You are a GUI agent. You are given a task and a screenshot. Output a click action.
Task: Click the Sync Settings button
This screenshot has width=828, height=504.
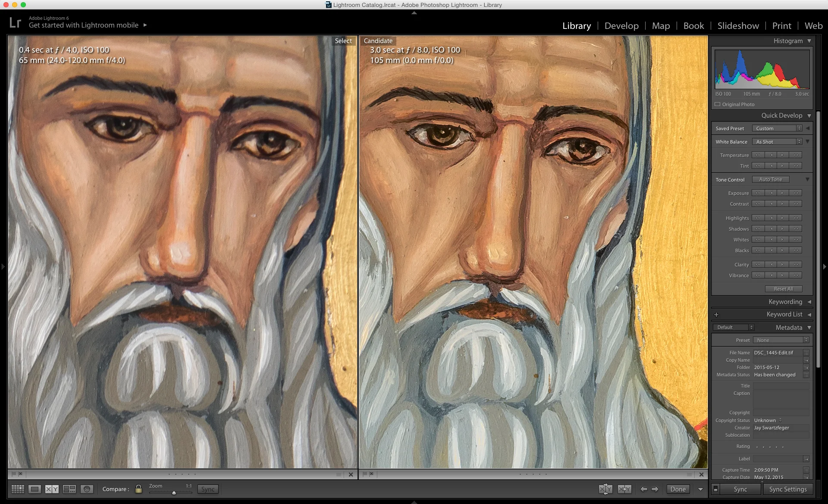788,489
